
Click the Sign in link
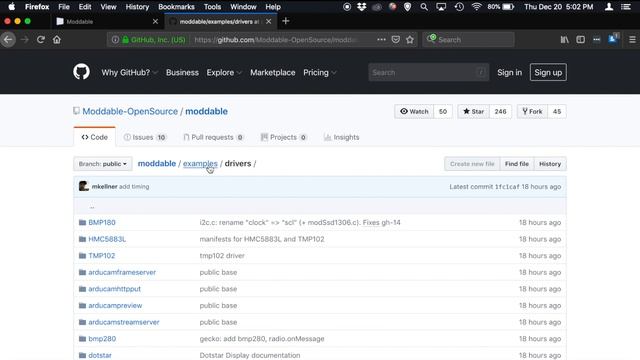click(509, 72)
